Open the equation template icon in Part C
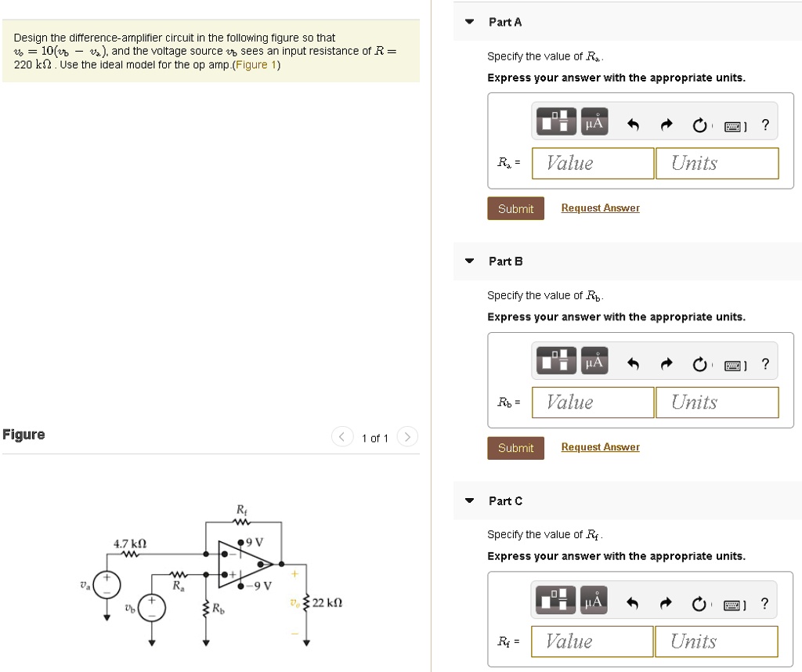The height and width of the screenshot is (672, 802). [555, 599]
